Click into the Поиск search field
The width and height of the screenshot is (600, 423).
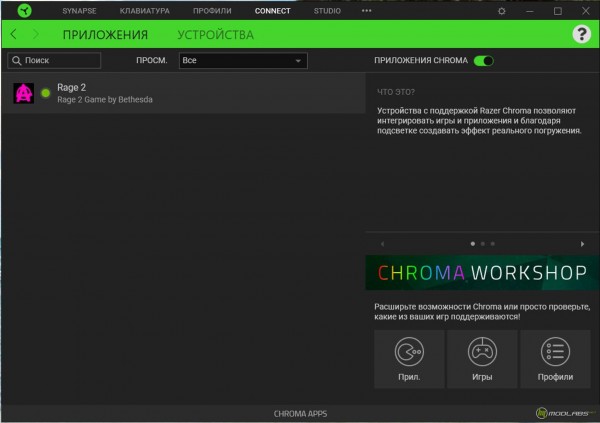pos(54,60)
